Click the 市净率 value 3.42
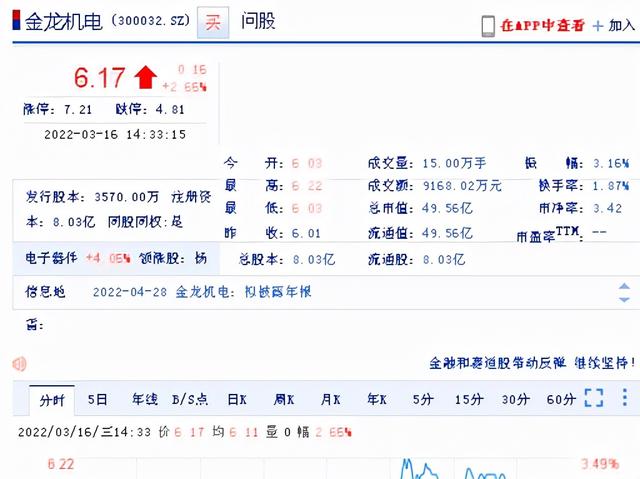 (x=608, y=208)
